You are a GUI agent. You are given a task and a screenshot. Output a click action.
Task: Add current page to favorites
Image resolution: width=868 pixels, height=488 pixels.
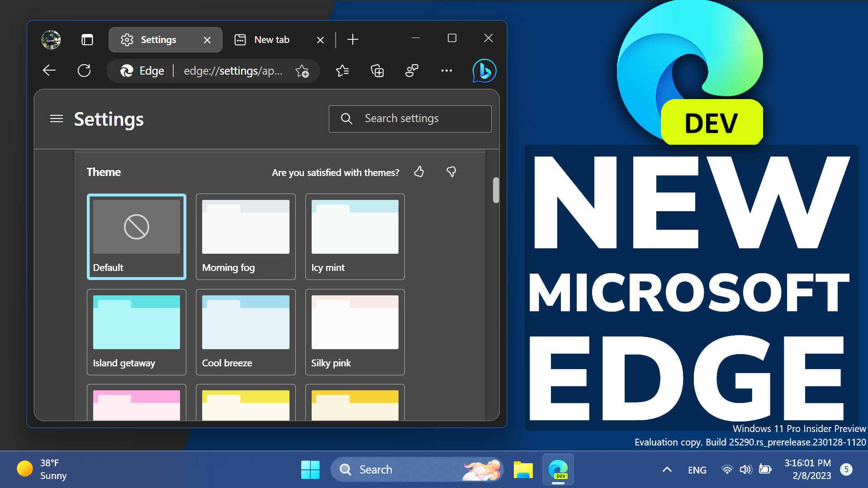point(302,71)
